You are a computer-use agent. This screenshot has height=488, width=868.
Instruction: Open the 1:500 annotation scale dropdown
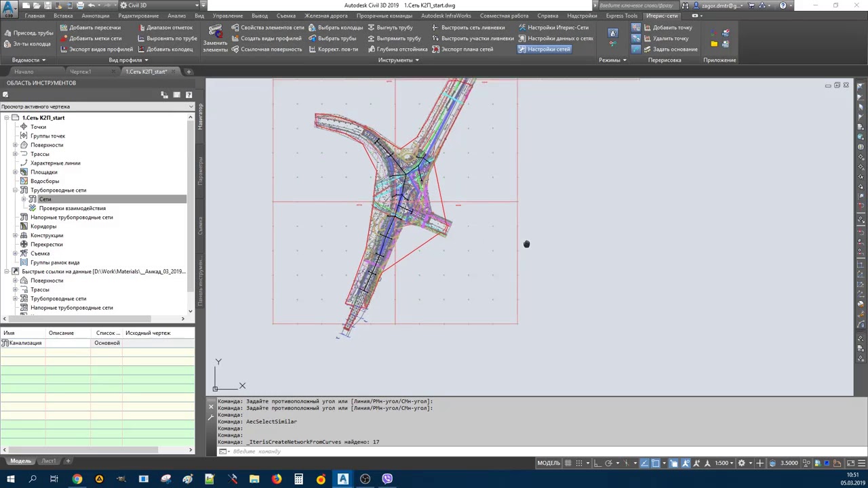724,463
